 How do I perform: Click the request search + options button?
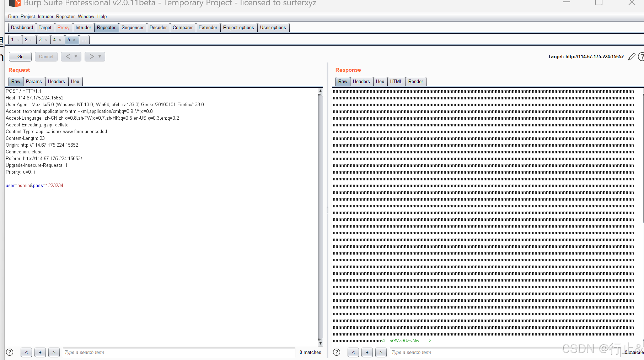click(40, 352)
